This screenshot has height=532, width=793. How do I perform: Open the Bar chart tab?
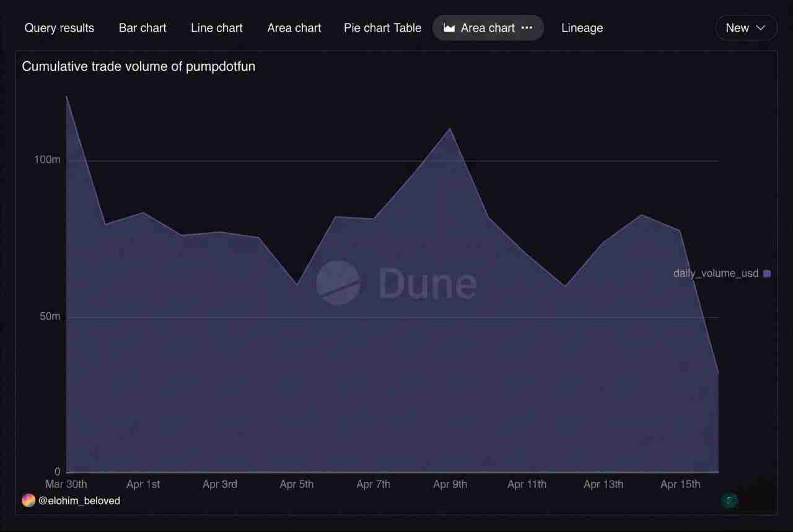[142, 28]
